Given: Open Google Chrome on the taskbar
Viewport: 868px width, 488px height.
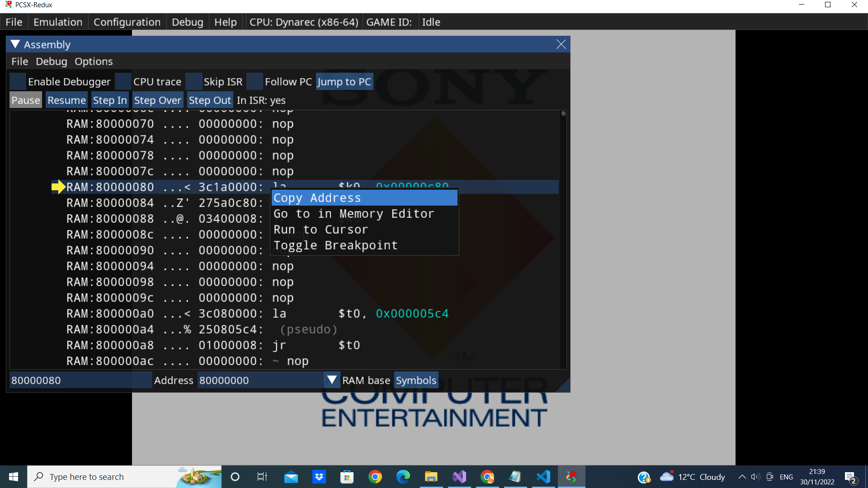Looking at the screenshot, I should (x=375, y=476).
